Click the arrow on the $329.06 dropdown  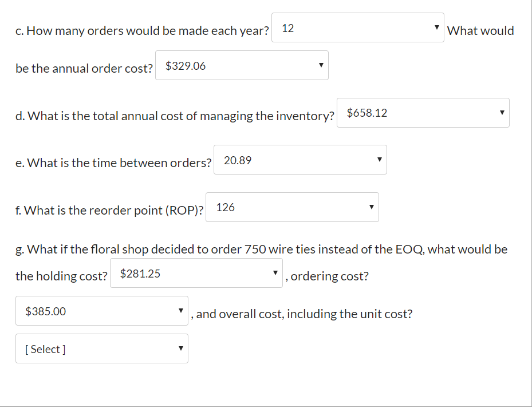pos(321,65)
